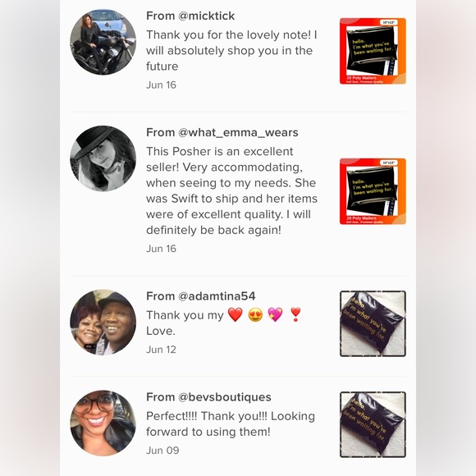
Task: Click the sparkling pink heart emoji
Action: [275, 314]
